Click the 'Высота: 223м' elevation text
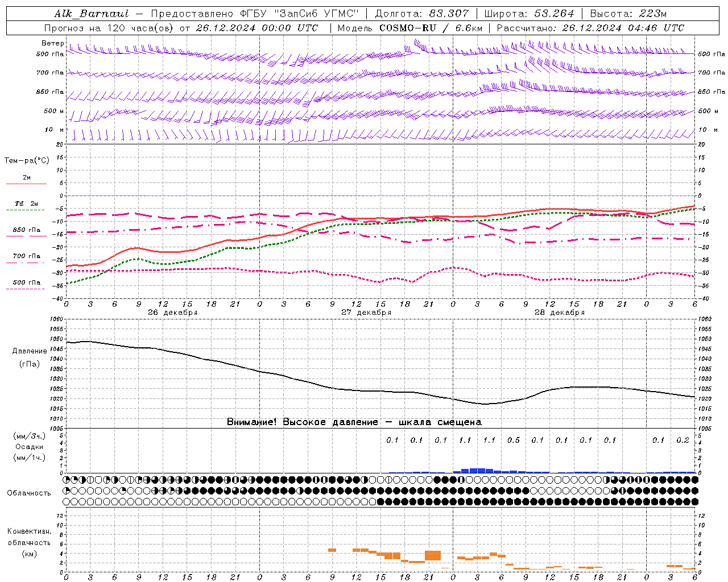 click(628, 14)
